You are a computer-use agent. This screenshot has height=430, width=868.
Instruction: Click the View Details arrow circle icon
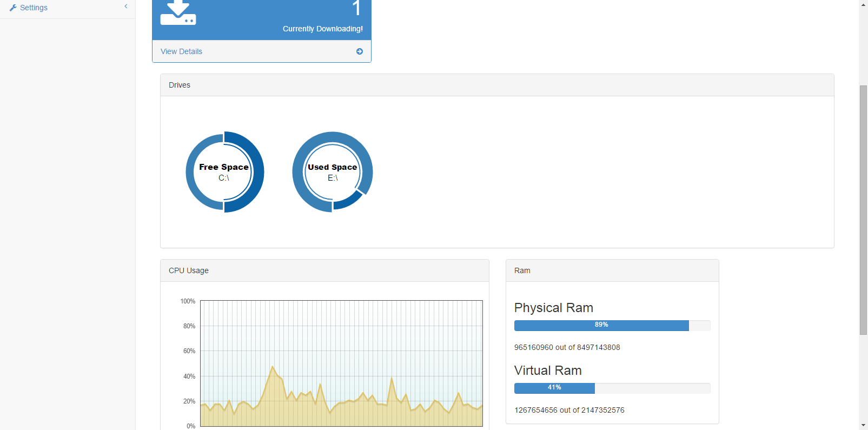pos(360,51)
